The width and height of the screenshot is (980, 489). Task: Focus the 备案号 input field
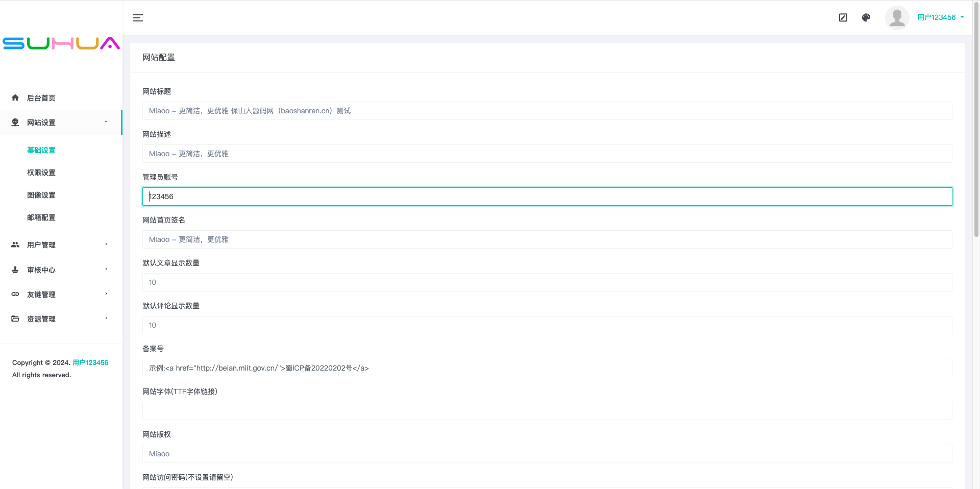coord(547,368)
